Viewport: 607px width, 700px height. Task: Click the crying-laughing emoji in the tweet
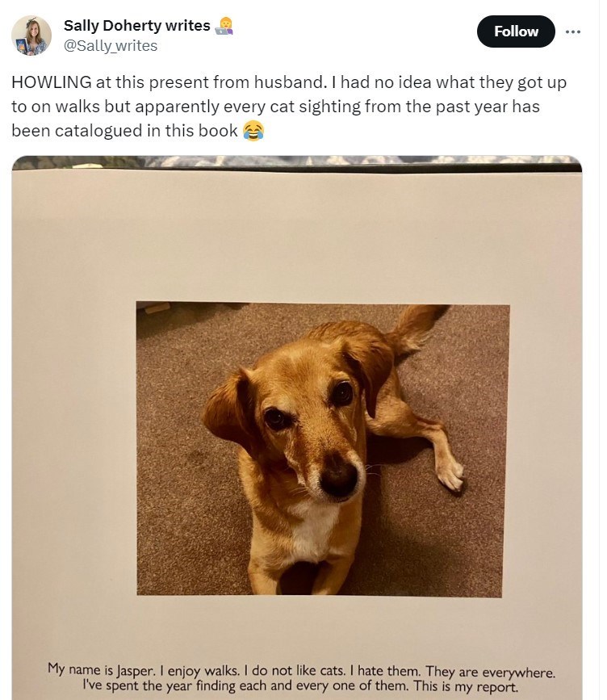pyautogui.click(x=253, y=131)
